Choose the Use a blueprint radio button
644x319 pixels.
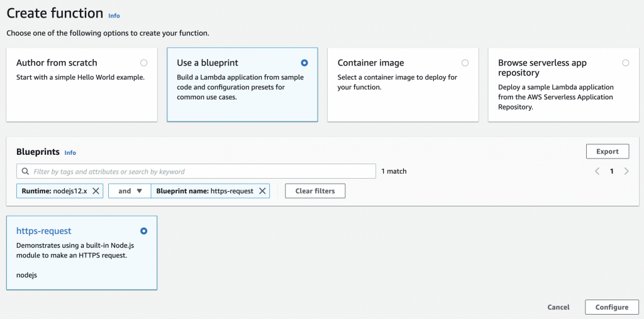click(304, 63)
